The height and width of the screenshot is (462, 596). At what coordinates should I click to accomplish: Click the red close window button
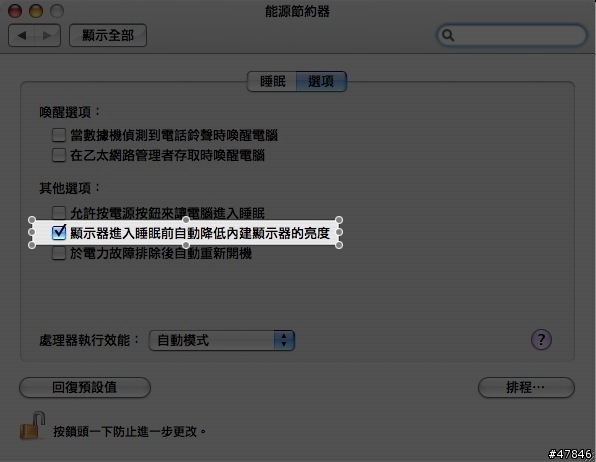tap(15, 11)
